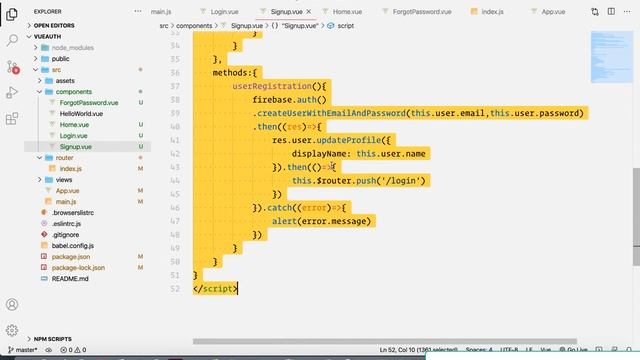
Task: Click the components breadcrumb segment
Action: coord(194,26)
